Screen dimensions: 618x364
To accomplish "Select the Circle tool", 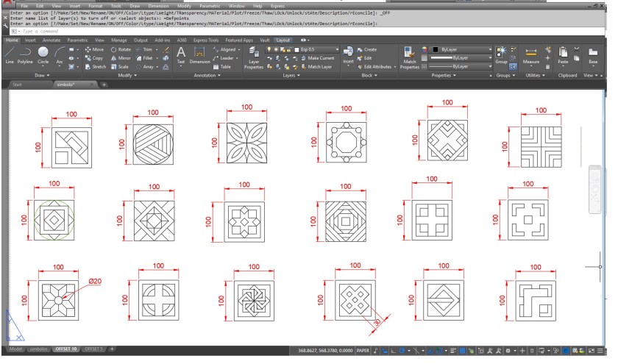I will click(x=43, y=56).
